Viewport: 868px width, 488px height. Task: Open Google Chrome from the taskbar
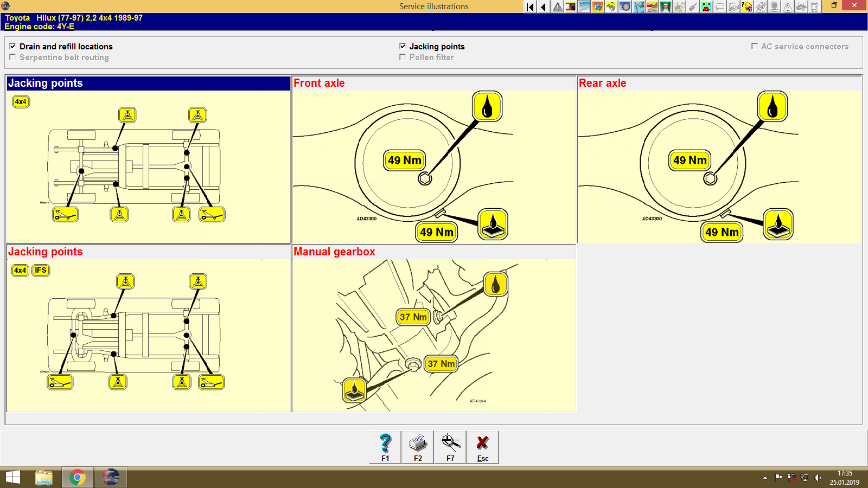(78, 478)
